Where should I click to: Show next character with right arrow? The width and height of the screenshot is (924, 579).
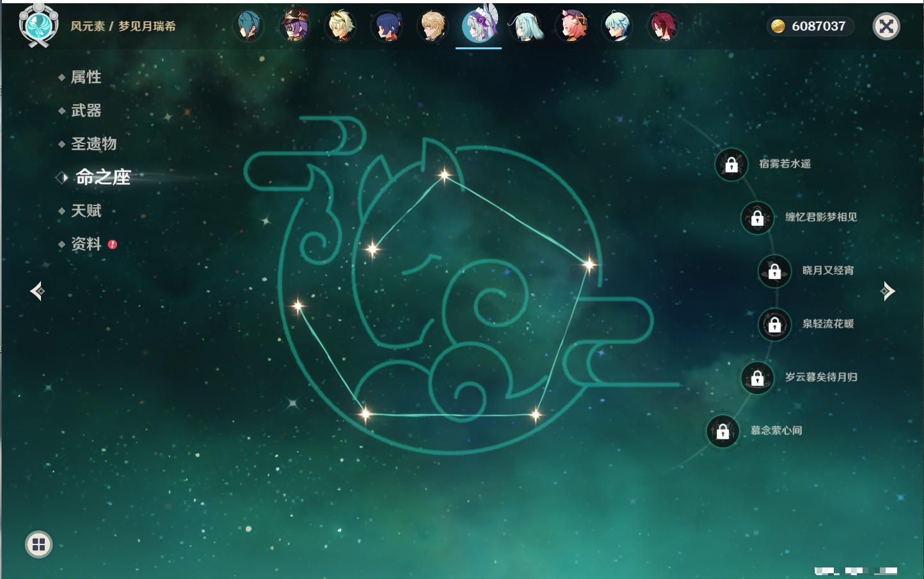click(x=888, y=291)
